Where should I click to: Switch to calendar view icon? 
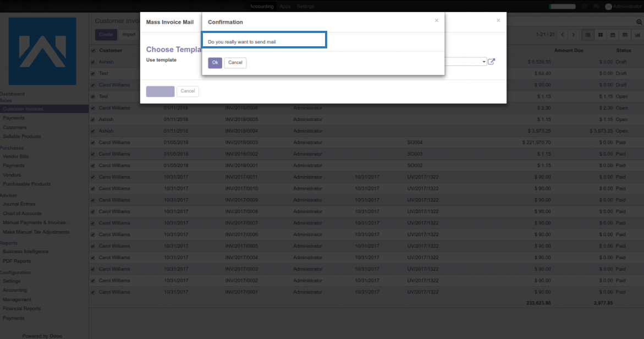click(x=612, y=35)
